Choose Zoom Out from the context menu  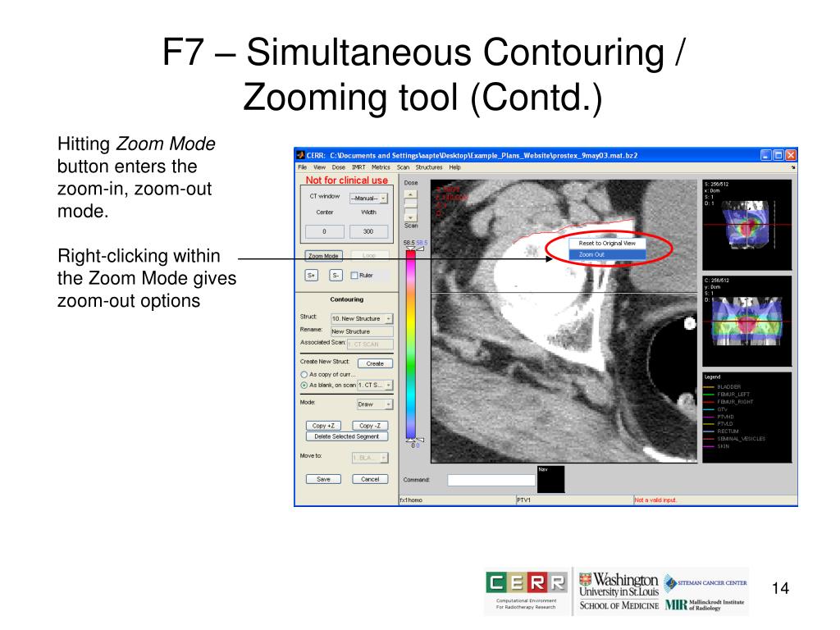[607, 254]
